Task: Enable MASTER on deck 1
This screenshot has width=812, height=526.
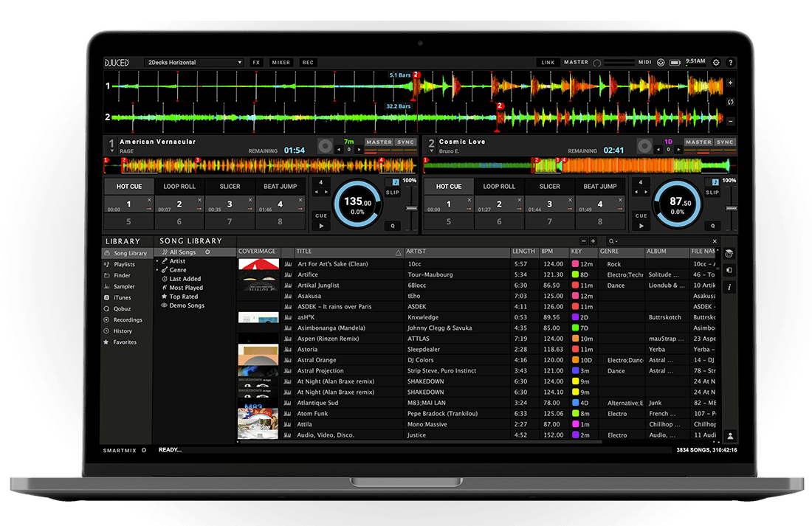Action: (379, 142)
